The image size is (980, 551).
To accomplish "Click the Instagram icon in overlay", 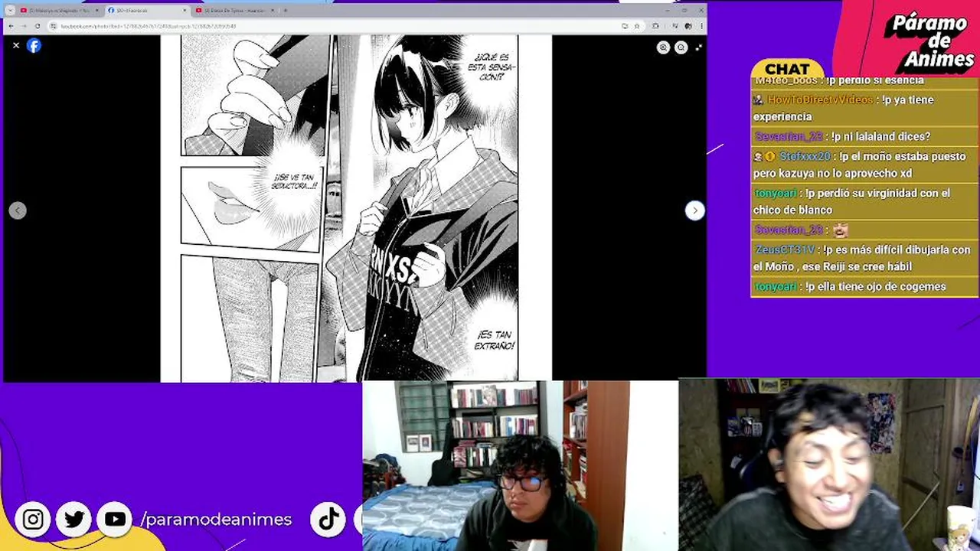I will click(33, 520).
